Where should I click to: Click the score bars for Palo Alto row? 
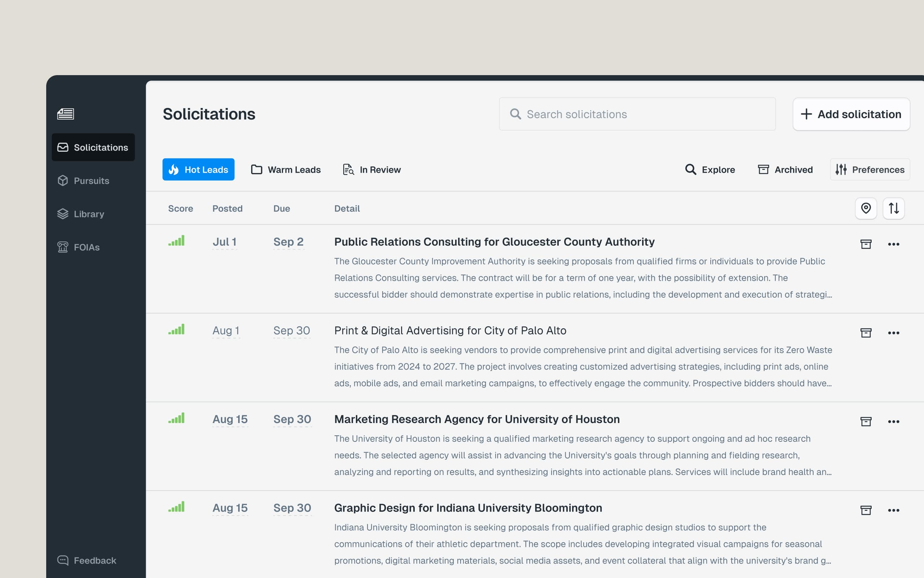pos(176,329)
